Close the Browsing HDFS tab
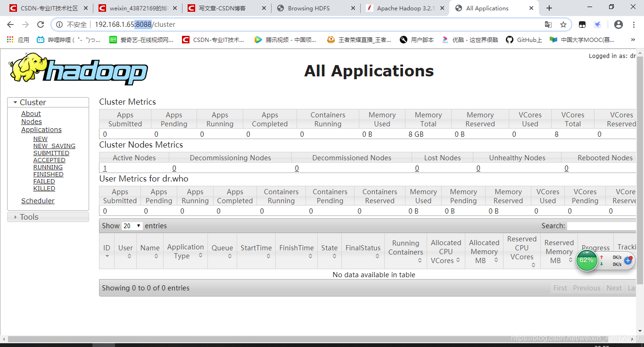The height and width of the screenshot is (347, 644). pyautogui.click(x=353, y=8)
